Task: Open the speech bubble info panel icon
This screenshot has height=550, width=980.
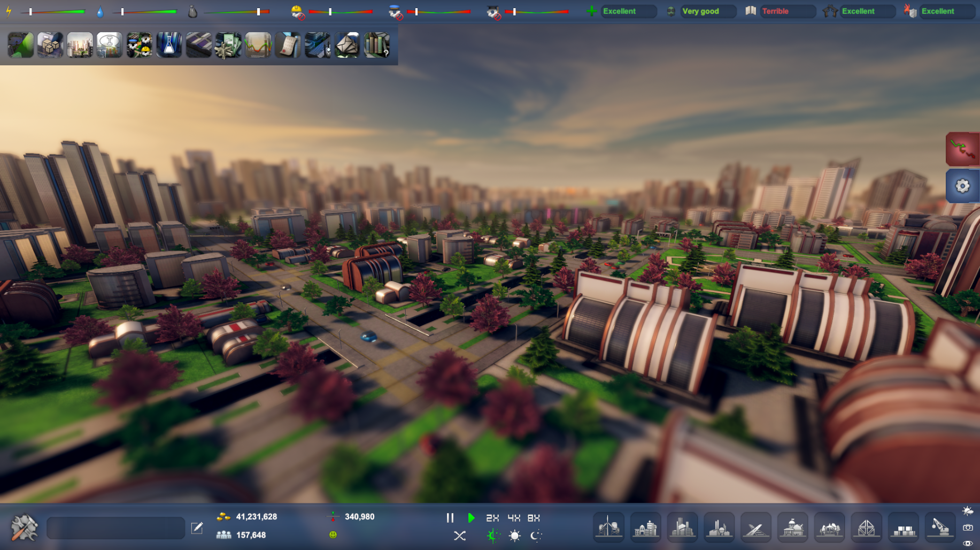Action: 110,45
